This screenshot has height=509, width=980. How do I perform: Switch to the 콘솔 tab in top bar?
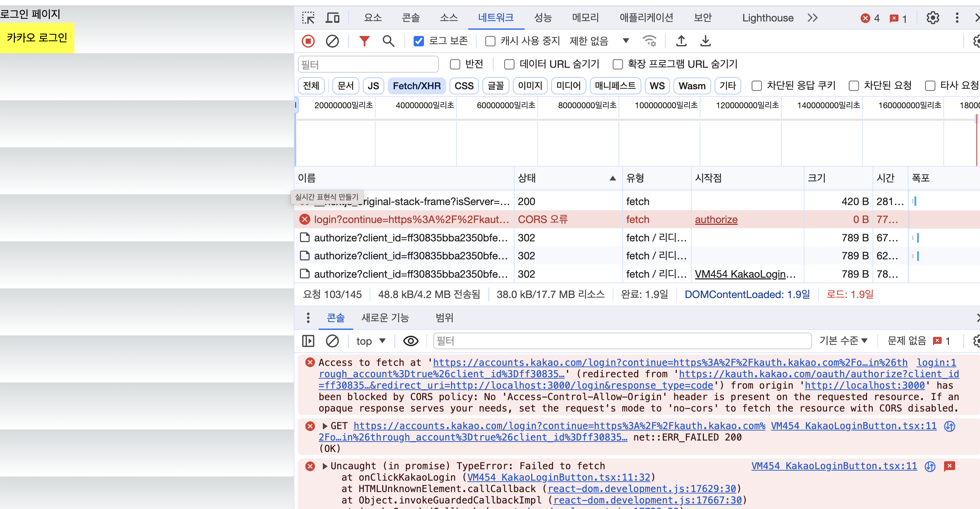[411, 18]
